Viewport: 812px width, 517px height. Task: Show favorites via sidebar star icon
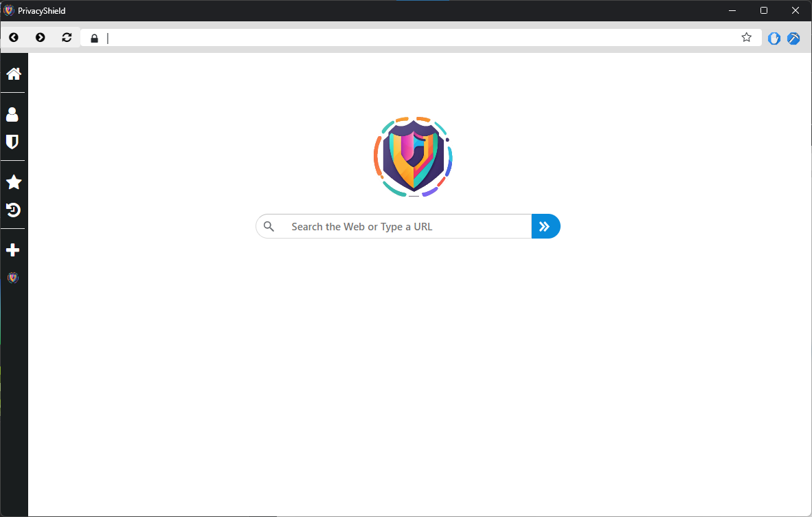click(x=14, y=181)
